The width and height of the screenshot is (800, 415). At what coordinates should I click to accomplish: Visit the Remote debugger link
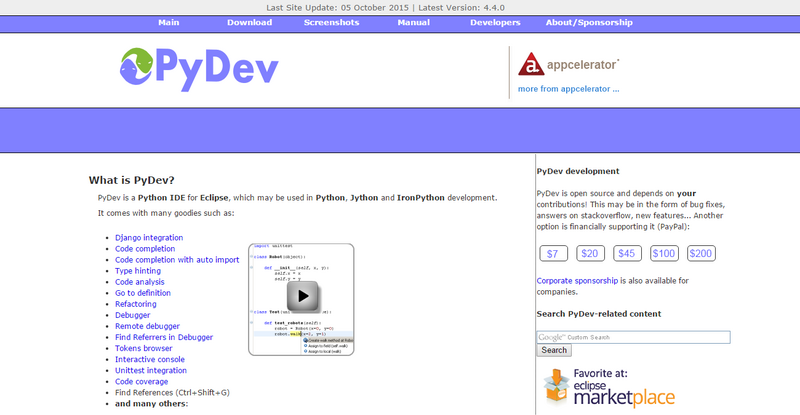coord(147,326)
